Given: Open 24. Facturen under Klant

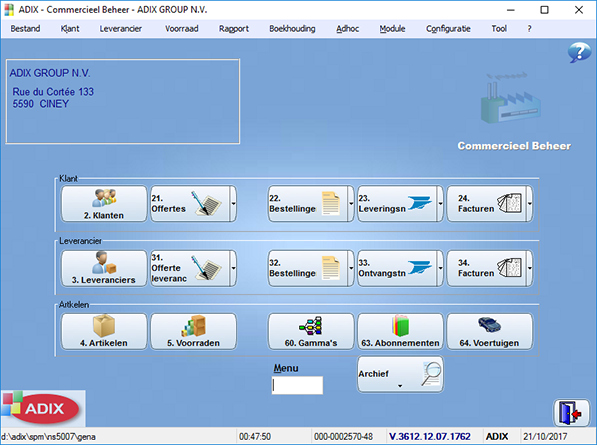Looking at the screenshot, I should coord(486,204).
